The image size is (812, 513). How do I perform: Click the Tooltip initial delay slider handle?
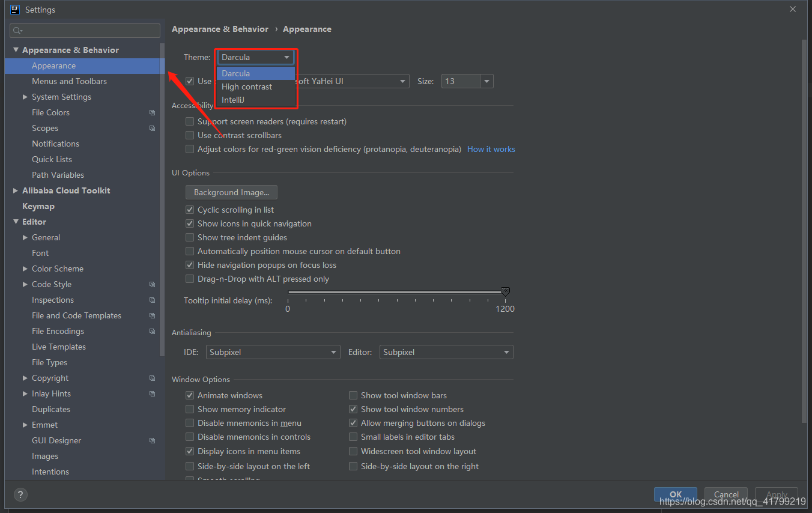click(505, 291)
